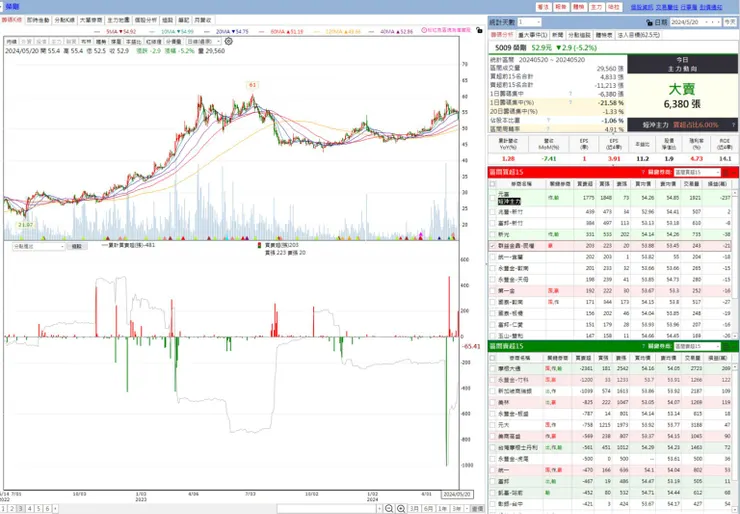Click the lock icon beside the date field
This screenshot has height=514, width=740.
[x=649, y=22]
